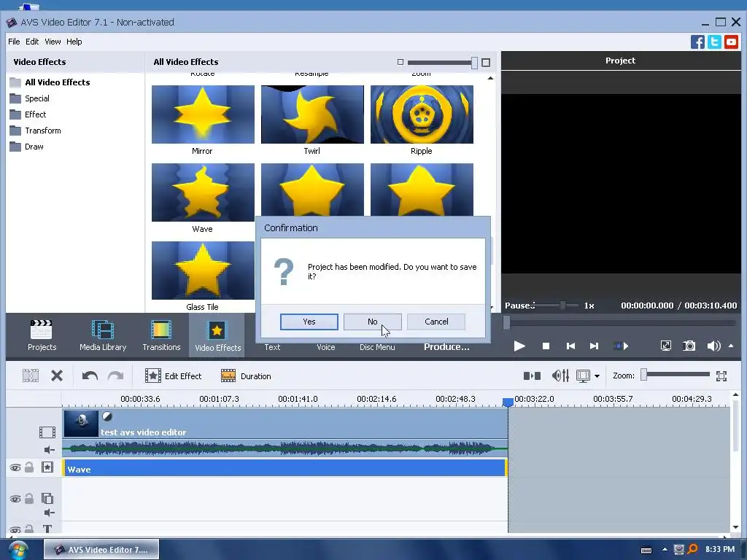
Task: Open the View menu
Action: (x=53, y=42)
